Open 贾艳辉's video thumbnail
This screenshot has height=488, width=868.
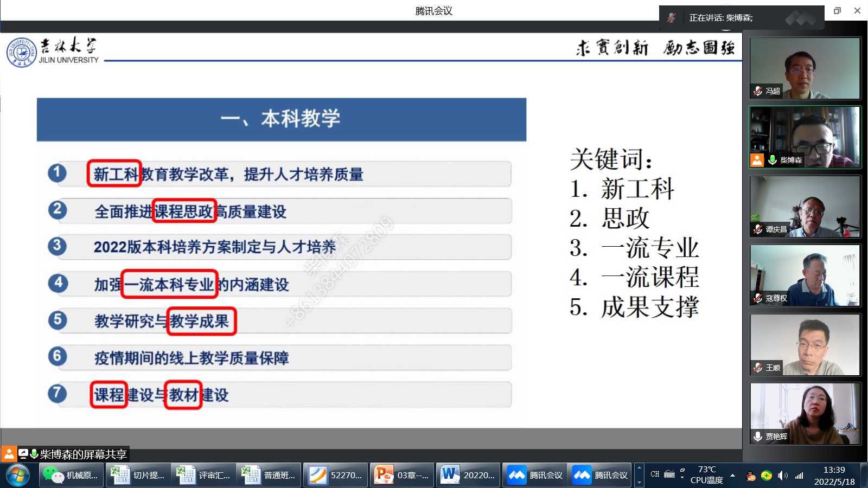[x=805, y=413]
